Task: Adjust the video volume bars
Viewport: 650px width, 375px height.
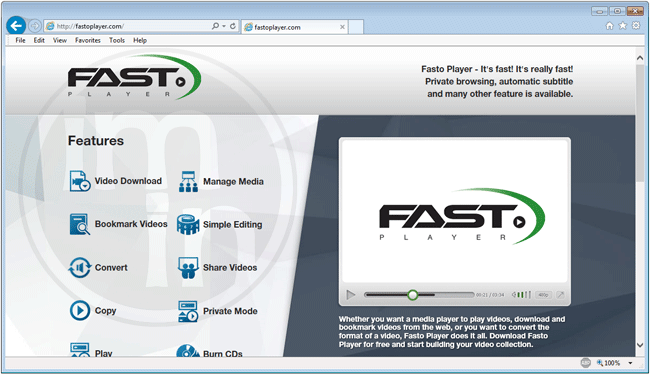Action: pos(524,295)
